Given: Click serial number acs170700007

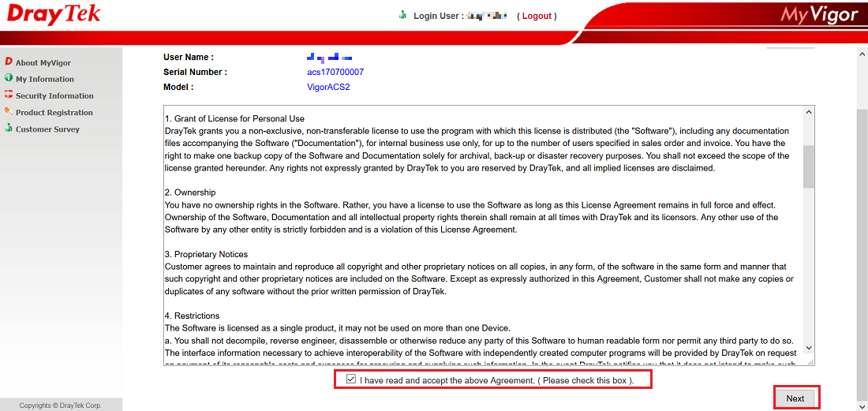Looking at the screenshot, I should (x=335, y=72).
